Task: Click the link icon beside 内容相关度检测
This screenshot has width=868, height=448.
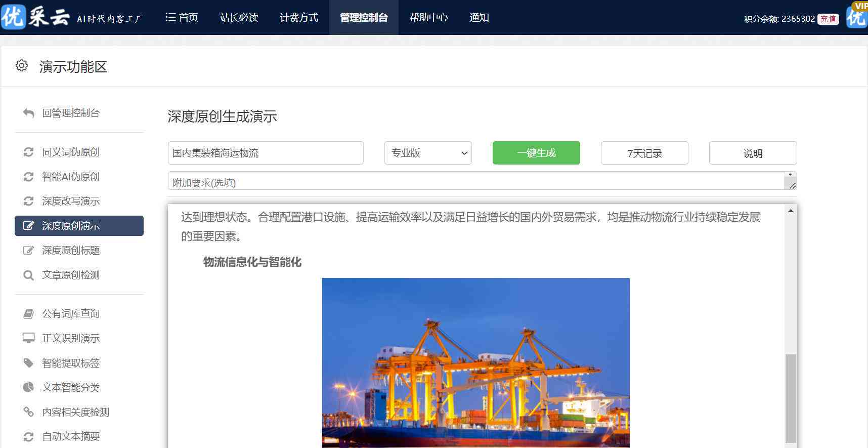Action: pos(28,412)
